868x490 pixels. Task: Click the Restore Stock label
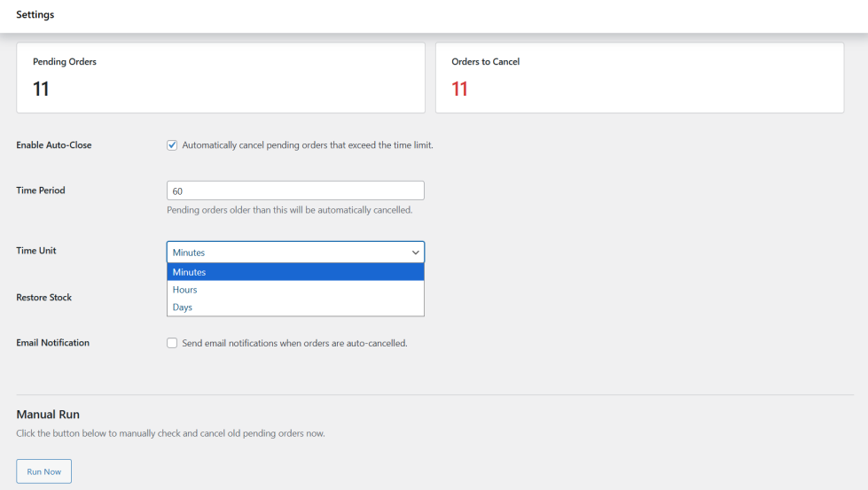pos(44,298)
